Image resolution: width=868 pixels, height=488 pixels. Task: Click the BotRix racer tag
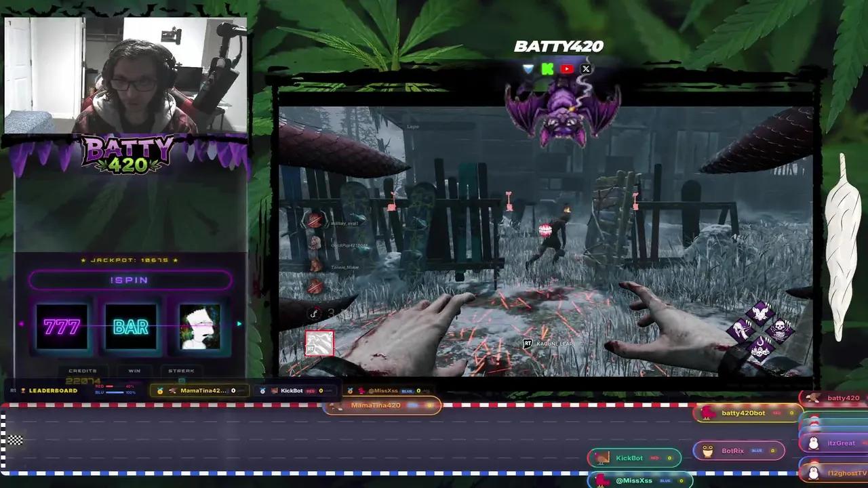tap(738, 451)
